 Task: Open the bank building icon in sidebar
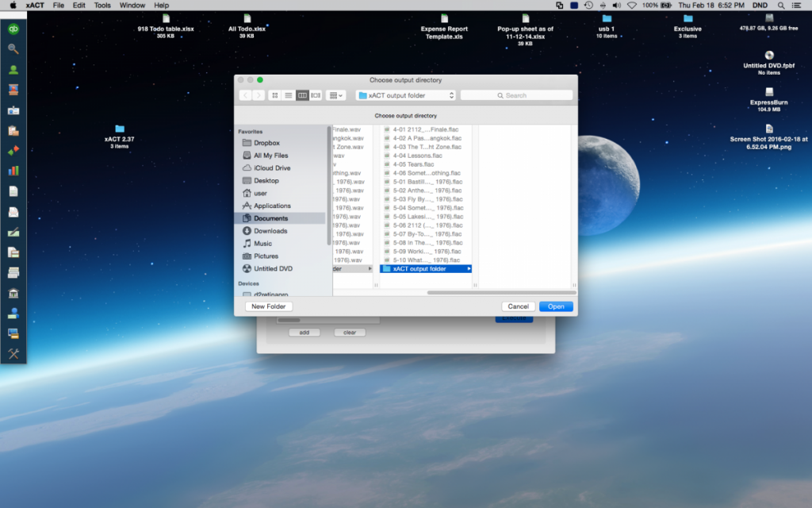pyautogui.click(x=13, y=293)
